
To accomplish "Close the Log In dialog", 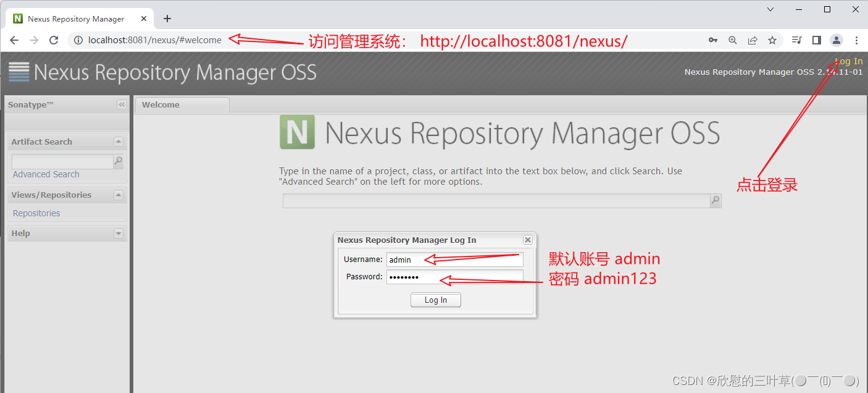I will (528, 240).
